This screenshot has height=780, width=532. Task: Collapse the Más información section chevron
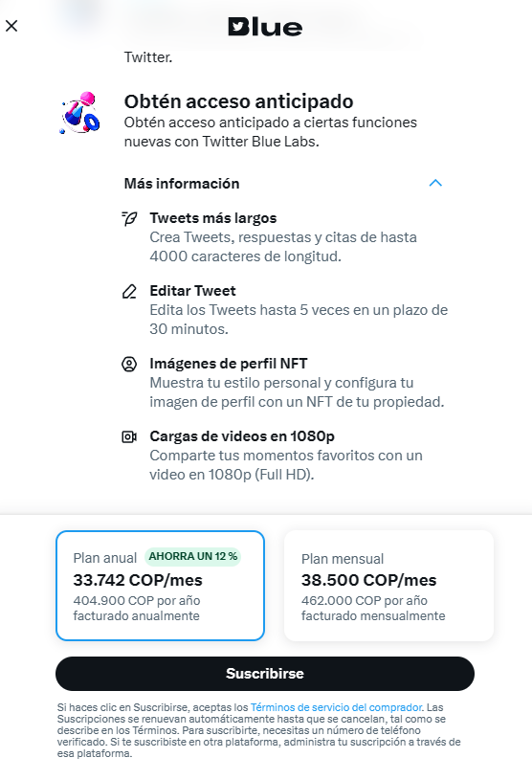coord(435,183)
